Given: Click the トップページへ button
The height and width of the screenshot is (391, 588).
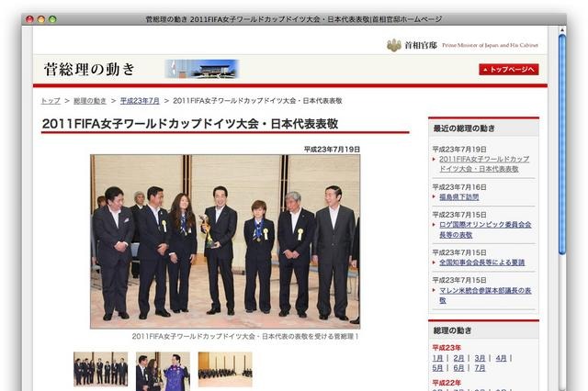Looking at the screenshot, I should click(508, 69).
